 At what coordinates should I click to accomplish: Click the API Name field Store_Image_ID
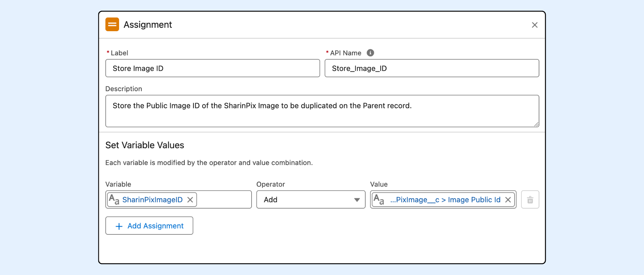tap(432, 68)
